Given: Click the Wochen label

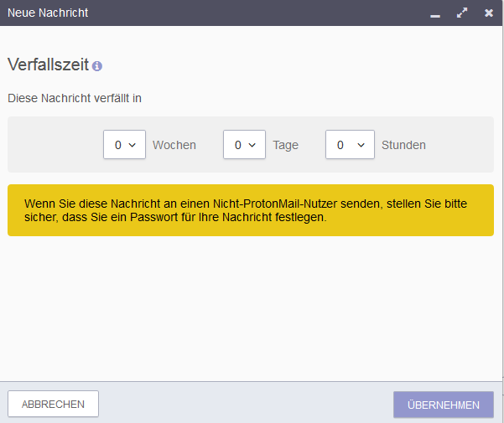Looking at the screenshot, I should point(174,145).
